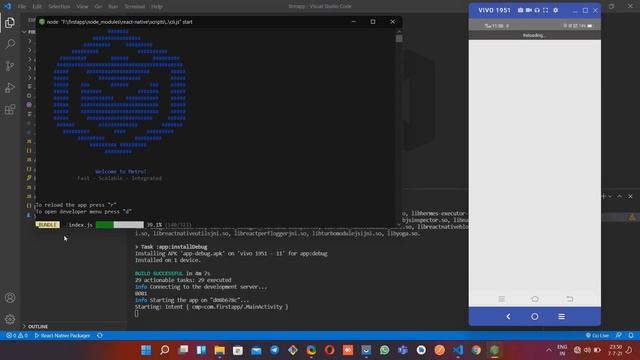Open File Explorer from the taskbar
The height and width of the screenshot is (360, 640).
(x=220, y=350)
